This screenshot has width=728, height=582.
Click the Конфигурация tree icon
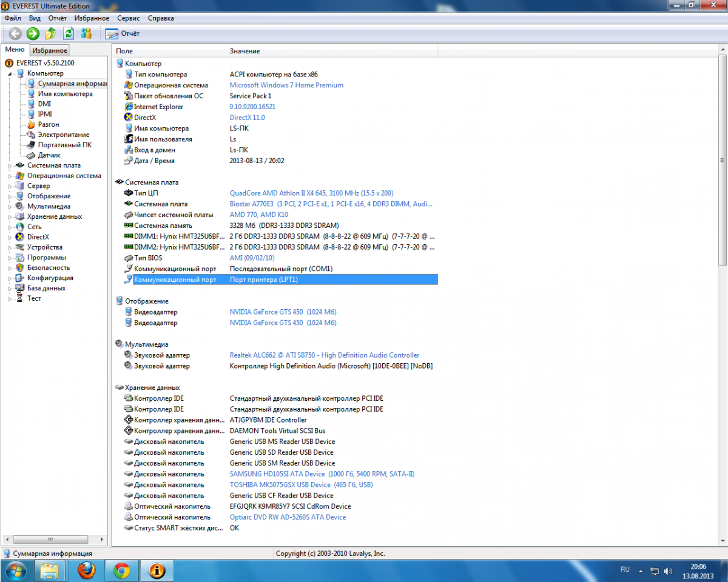point(20,278)
